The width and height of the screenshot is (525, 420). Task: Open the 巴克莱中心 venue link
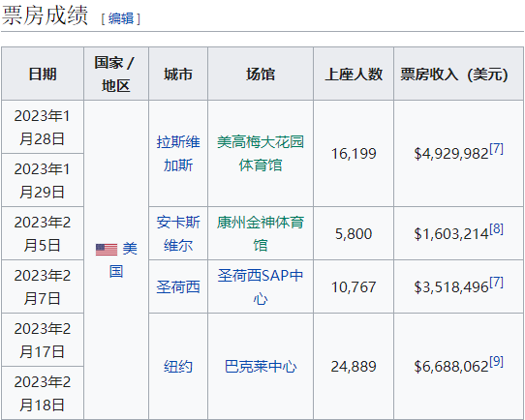coord(261,367)
